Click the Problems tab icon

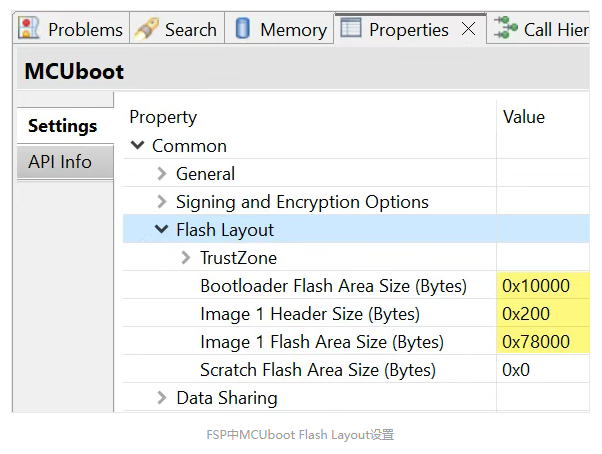[30, 28]
